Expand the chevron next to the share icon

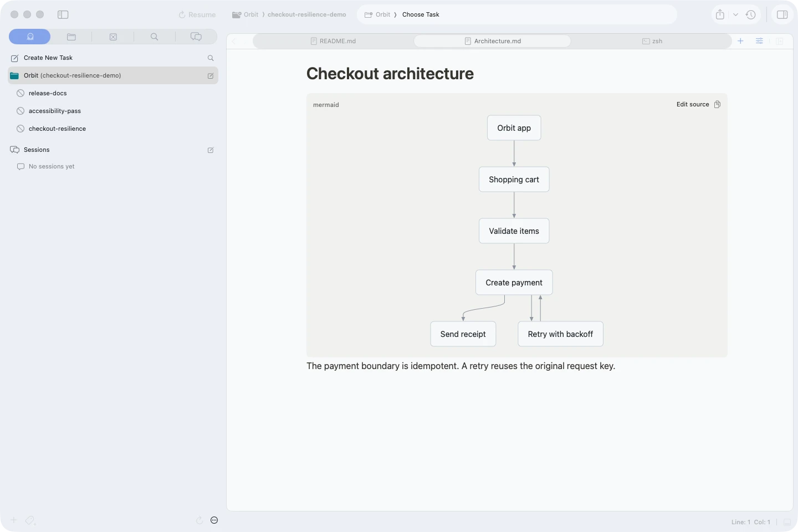click(x=735, y=15)
